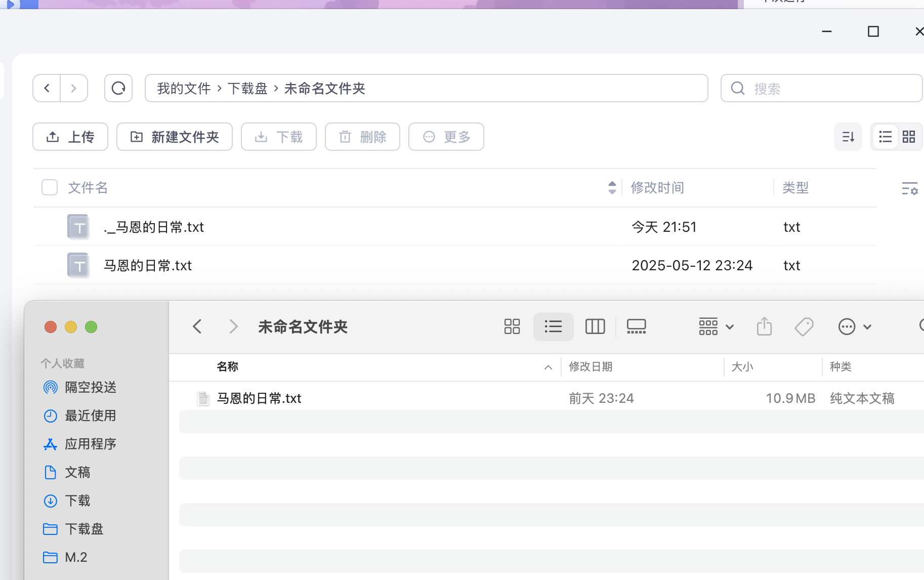Click the 修改时间 column header
Image resolution: width=924 pixels, height=580 pixels.
click(657, 188)
